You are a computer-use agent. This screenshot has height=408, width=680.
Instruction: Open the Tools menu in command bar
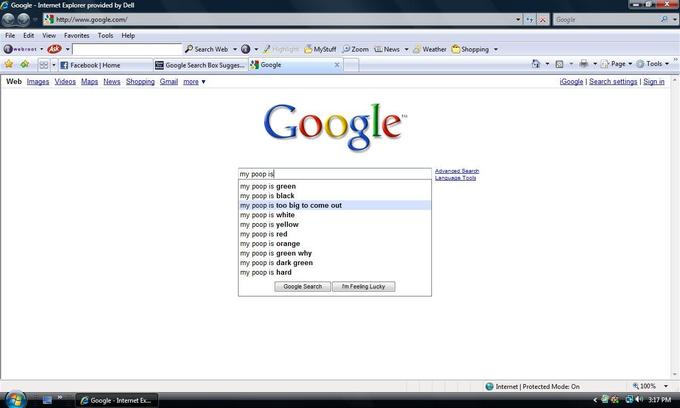pyautogui.click(x=653, y=64)
